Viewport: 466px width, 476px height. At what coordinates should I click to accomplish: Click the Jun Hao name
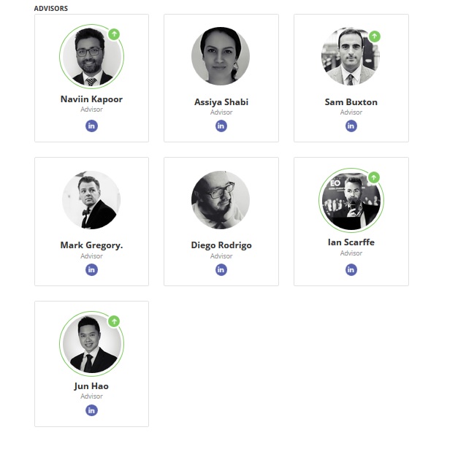click(91, 386)
